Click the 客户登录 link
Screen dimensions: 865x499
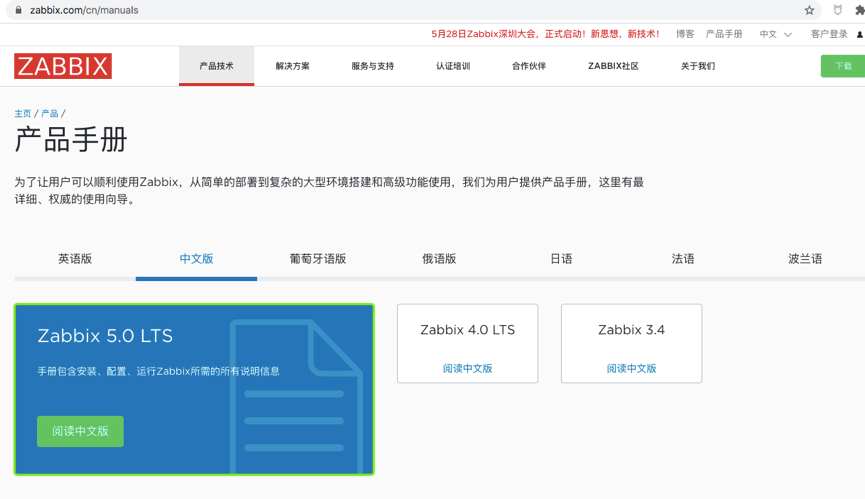click(829, 34)
